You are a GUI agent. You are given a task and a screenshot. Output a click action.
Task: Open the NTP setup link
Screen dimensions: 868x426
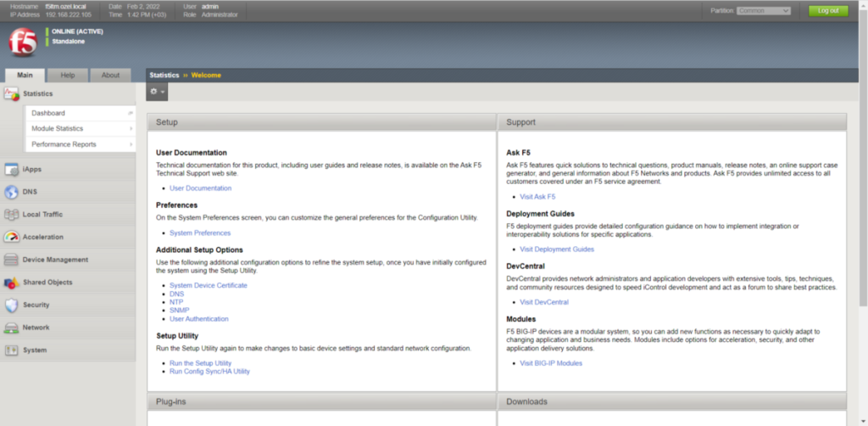176,302
